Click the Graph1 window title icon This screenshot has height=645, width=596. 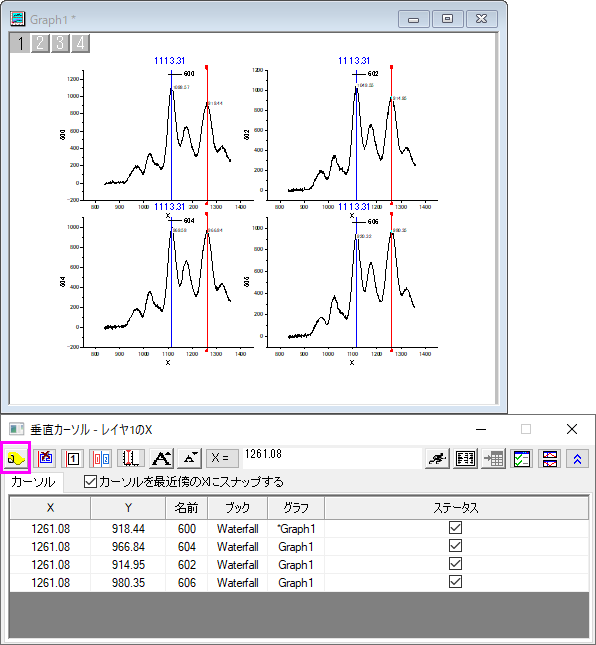pyautogui.click(x=18, y=19)
